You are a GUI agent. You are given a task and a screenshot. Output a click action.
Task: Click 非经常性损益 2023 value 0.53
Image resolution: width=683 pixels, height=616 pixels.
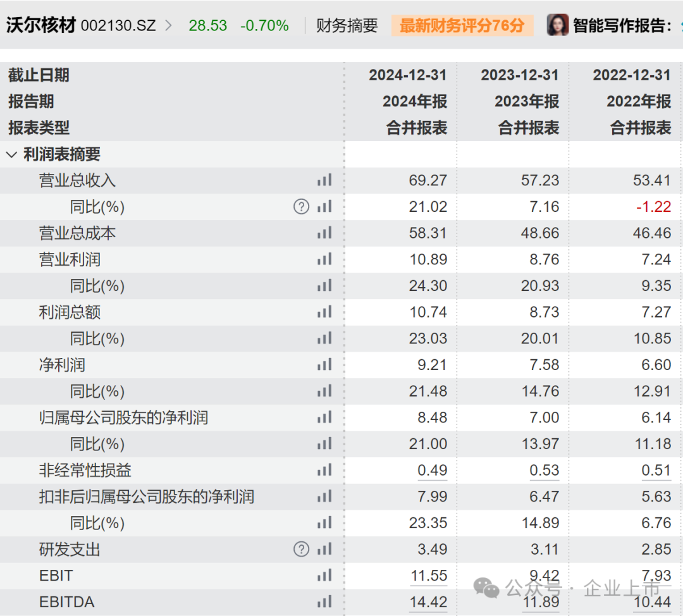coord(544,471)
